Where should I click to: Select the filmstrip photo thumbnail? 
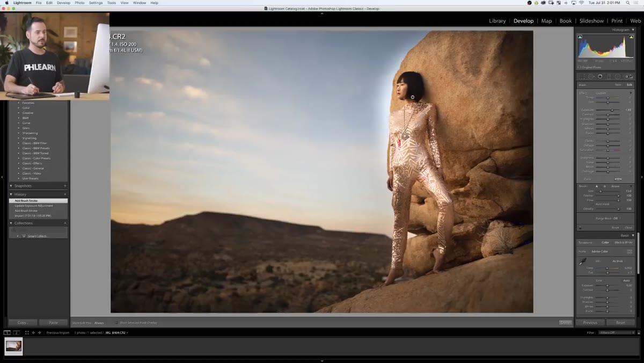(x=14, y=346)
